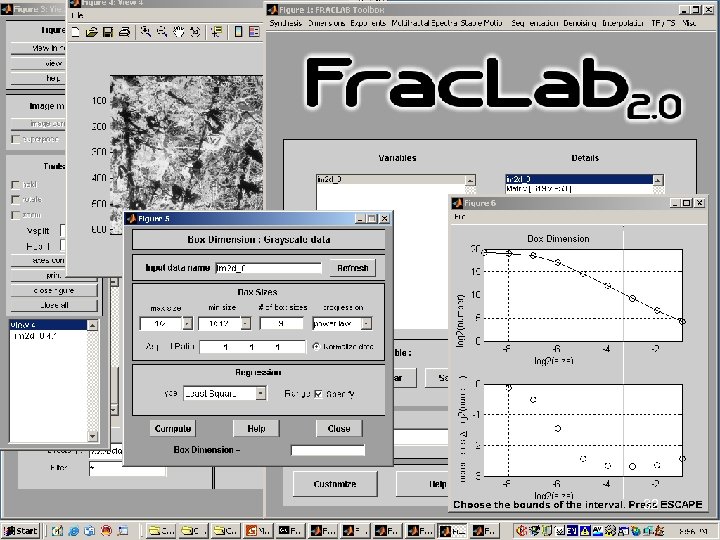720x540 pixels.
Task: Expand the progression power law dropdown
Action: [364, 323]
